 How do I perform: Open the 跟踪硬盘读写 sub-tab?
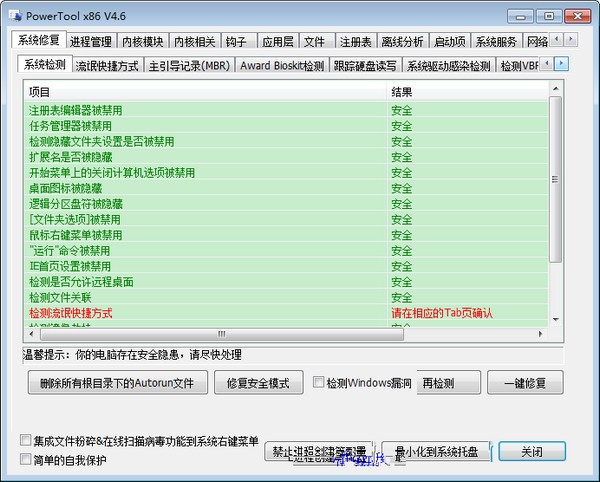tap(365, 65)
